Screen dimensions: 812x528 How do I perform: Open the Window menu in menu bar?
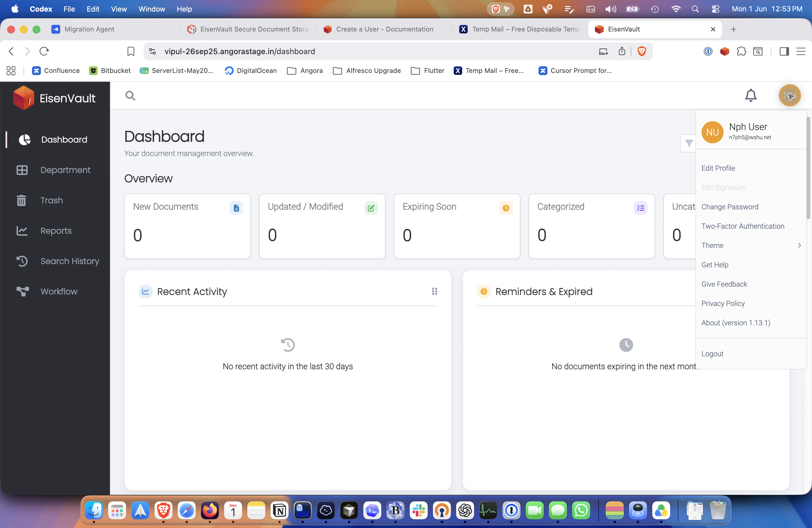(x=151, y=9)
